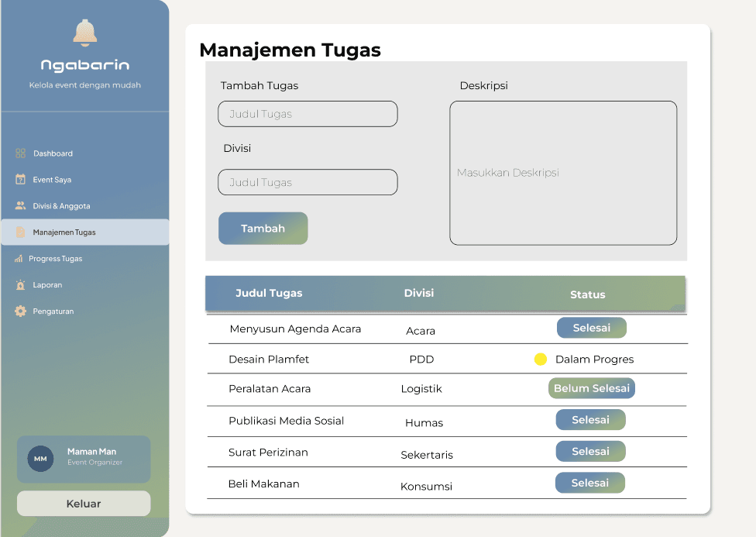Click the Manajemen Tugas page heading
This screenshot has width=756, height=537.
290,50
